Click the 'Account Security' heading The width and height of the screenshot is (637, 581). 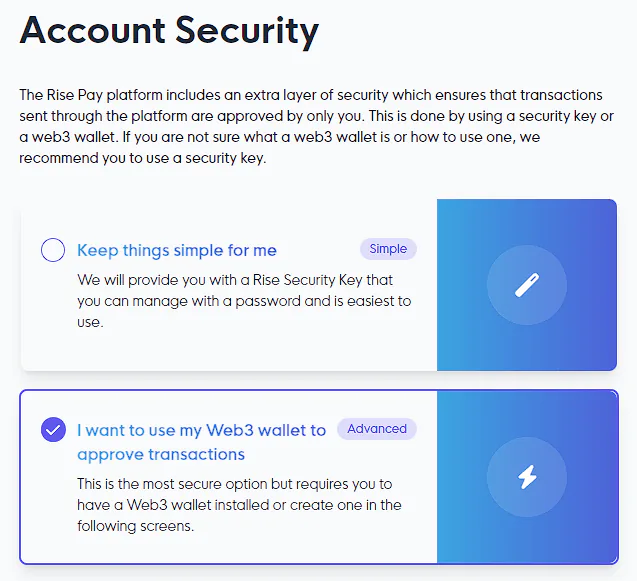(169, 31)
